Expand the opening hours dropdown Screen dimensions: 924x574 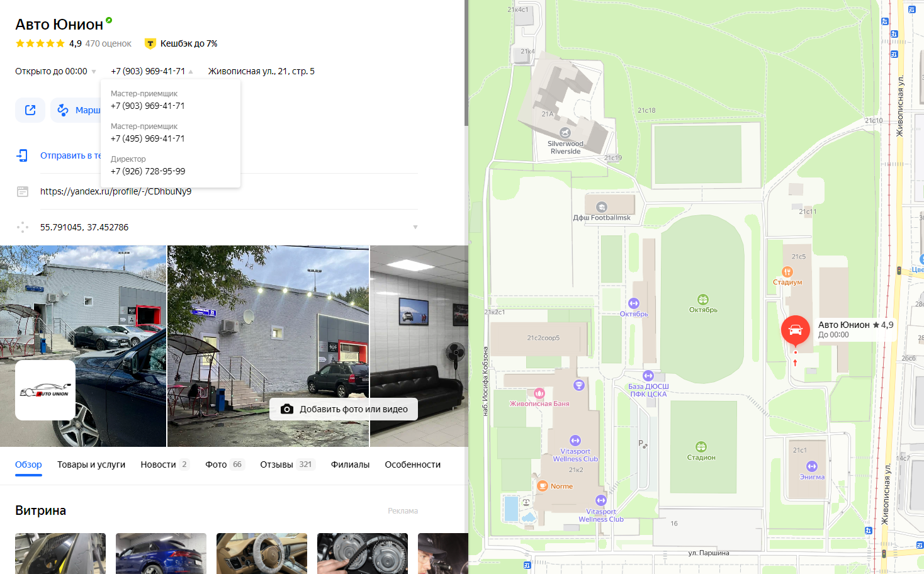94,72
